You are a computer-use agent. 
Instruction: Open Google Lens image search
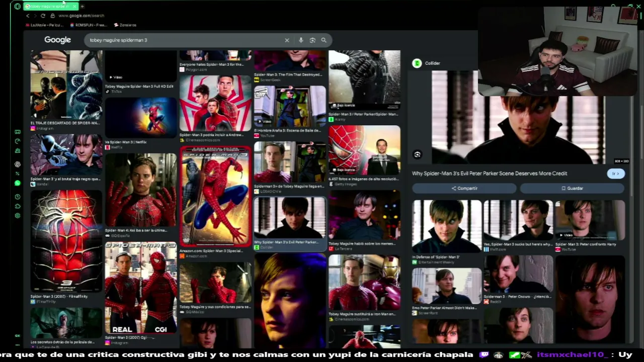click(312, 40)
